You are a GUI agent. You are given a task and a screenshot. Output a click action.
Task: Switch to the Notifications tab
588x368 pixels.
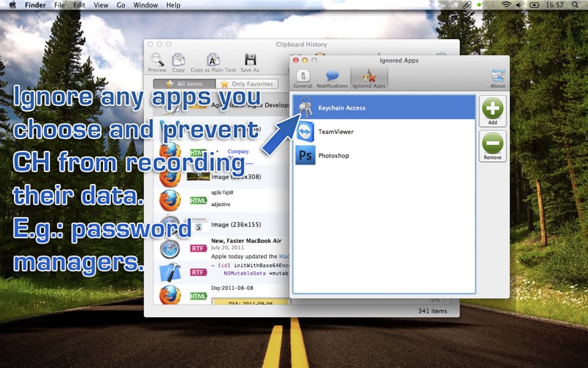coord(332,79)
